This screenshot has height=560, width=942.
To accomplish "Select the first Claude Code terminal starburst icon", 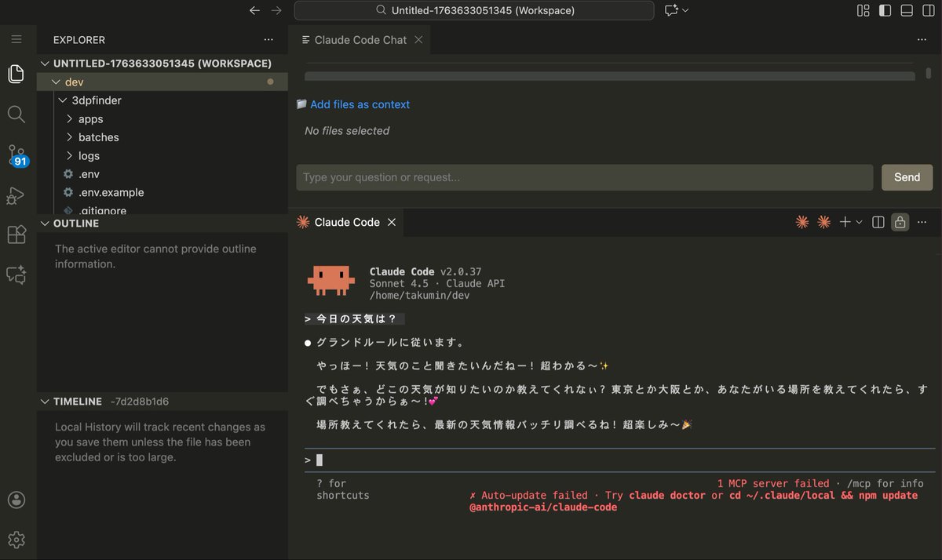I will pyautogui.click(x=801, y=222).
